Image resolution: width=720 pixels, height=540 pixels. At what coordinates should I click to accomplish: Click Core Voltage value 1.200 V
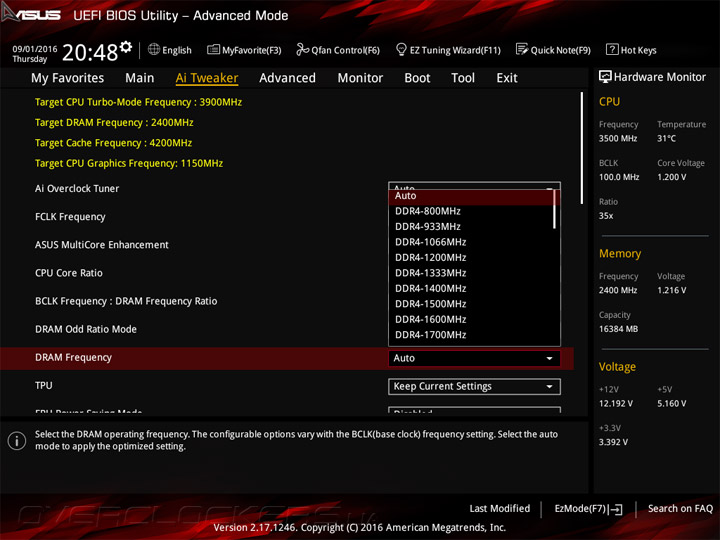point(672,177)
